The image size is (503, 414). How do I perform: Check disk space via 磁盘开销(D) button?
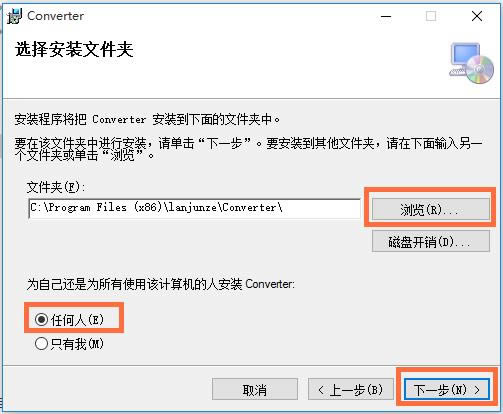(430, 241)
